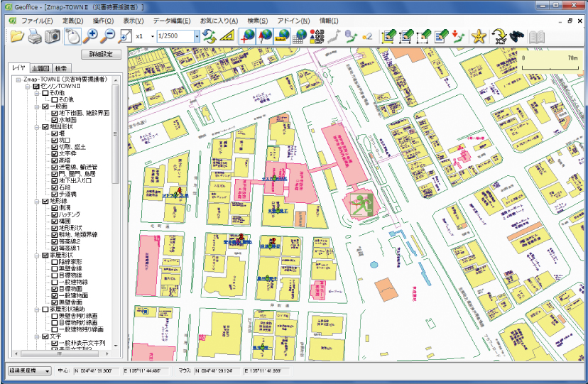Toggle the globe with scale bar icon
Screen dimensions: 588x384
tap(282, 36)
